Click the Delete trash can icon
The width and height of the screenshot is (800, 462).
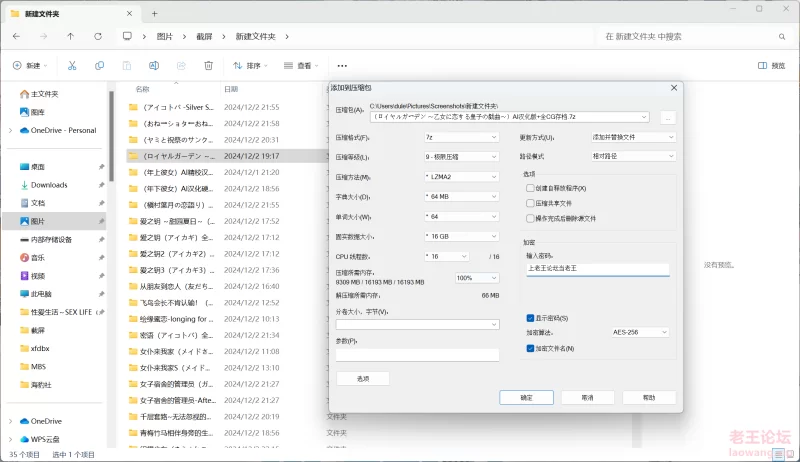pyautogui.click(x=208, y=65)
